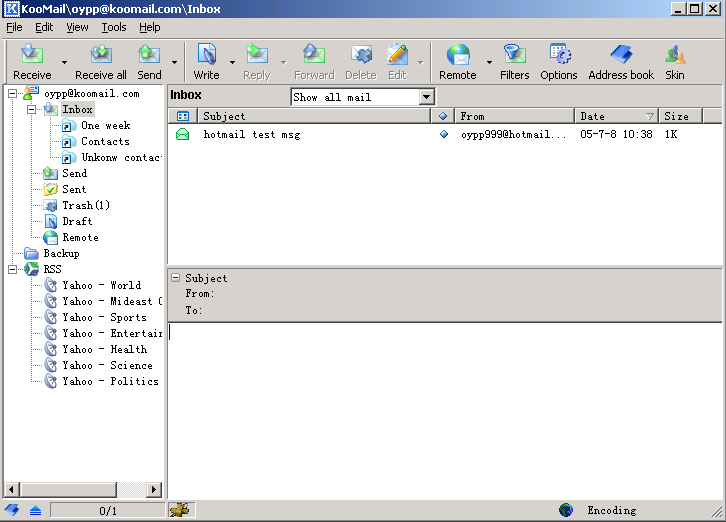Open the Tools menu

pos(114,27)
